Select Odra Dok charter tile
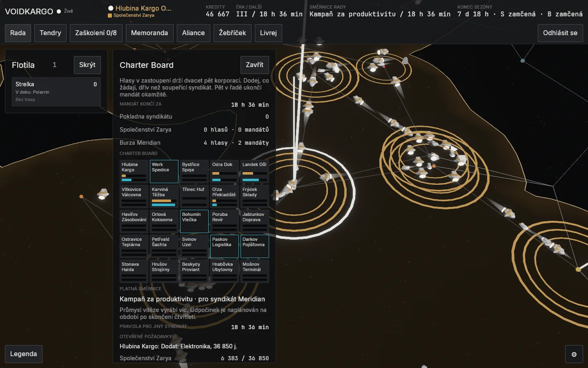Viewport: 588px width, 368px height. pyautogui.click(x=225, y=171)
